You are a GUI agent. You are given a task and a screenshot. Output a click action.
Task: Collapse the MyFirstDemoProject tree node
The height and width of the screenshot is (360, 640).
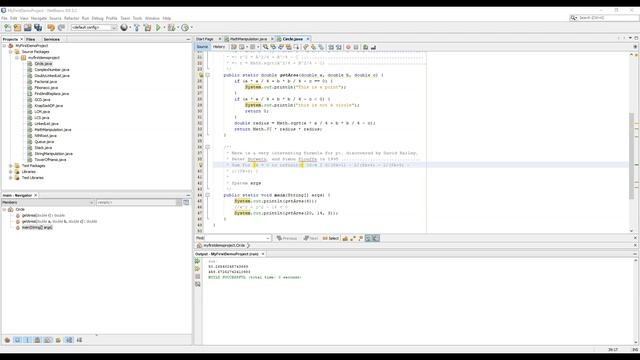click(4, 46)
